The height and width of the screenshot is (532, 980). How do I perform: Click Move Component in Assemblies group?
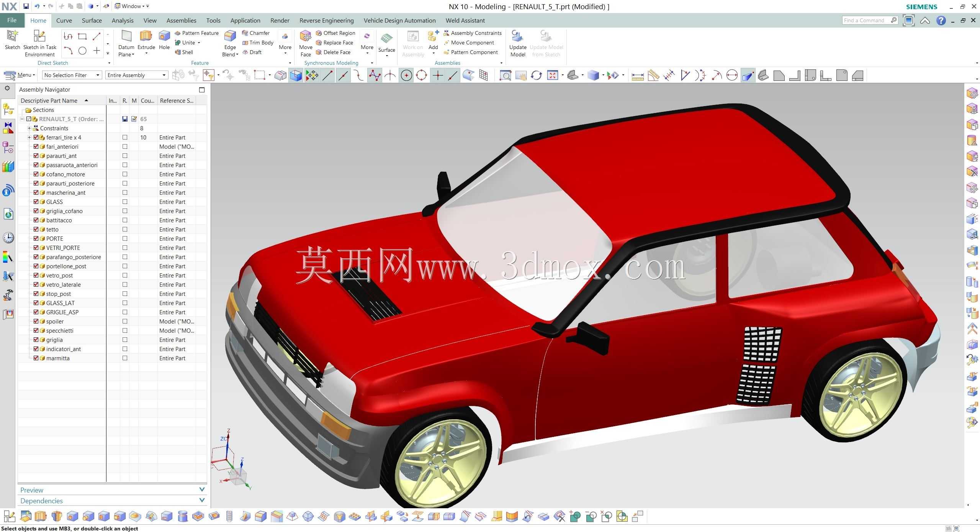tap(469, 43)
